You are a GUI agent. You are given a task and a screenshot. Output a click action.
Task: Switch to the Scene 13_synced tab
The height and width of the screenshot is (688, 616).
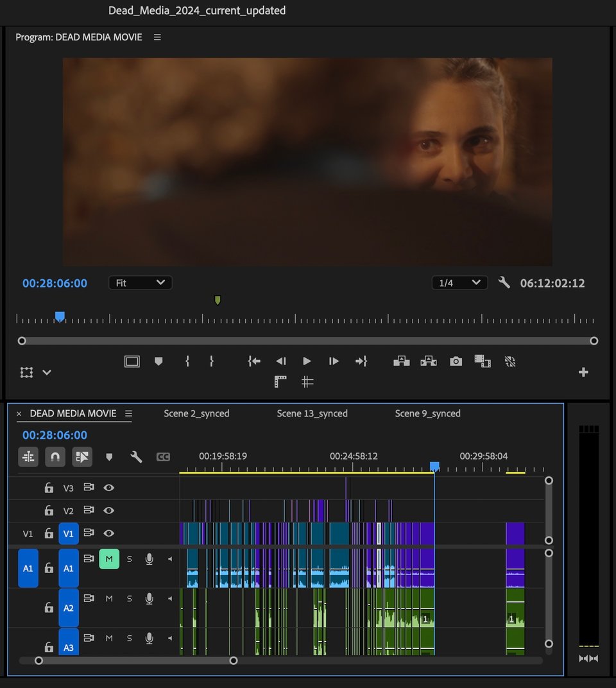(x=312, y=413)
